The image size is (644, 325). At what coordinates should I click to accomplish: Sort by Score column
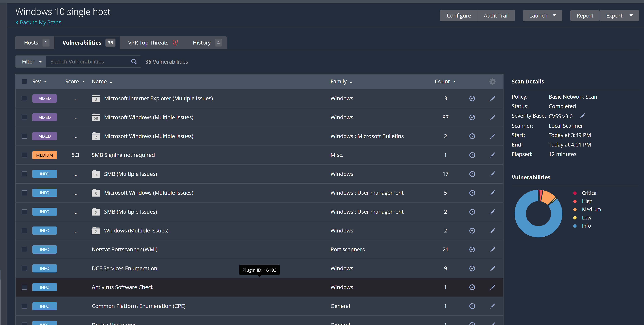tap(74, 81)
